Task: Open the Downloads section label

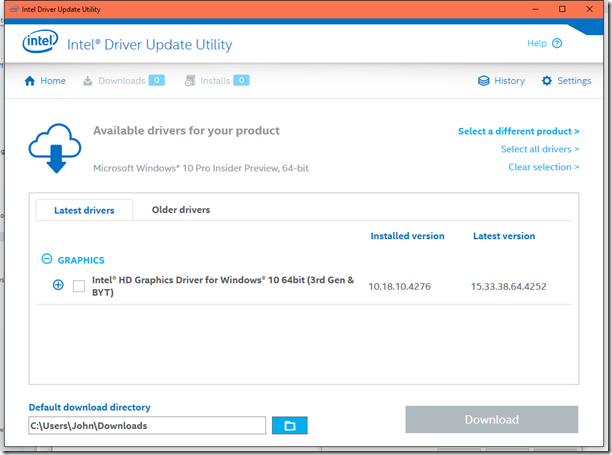Action: [x=122, y=81]
